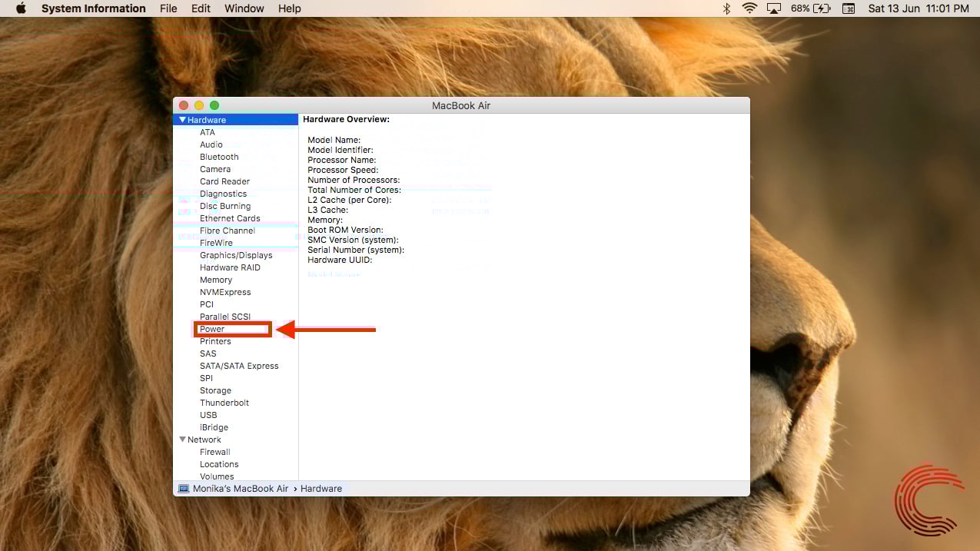The width and height of the screenshot is (980, 551).
Task: Close the MacBook Air window
Action: pos(184,105)
